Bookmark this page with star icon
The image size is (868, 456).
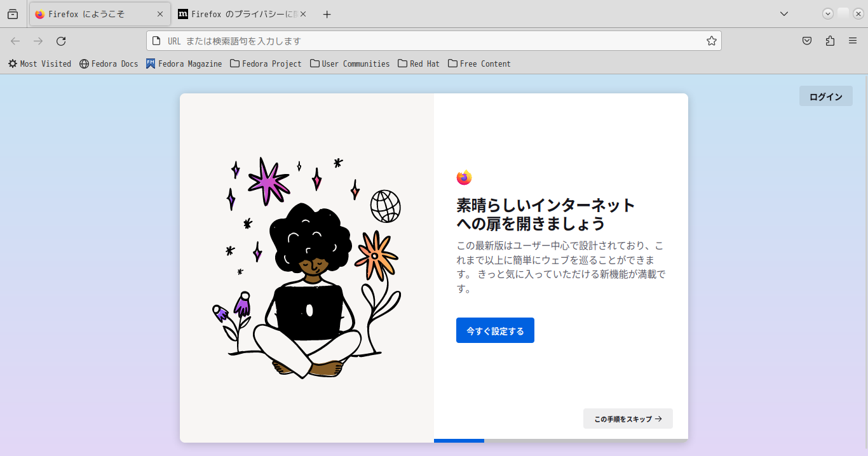(x=712, y=41)
